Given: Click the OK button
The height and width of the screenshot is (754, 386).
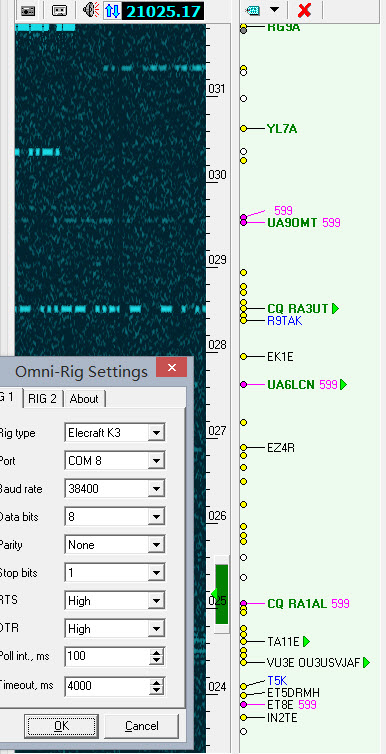Looking at the screenshot, I should tap(62, 726).
